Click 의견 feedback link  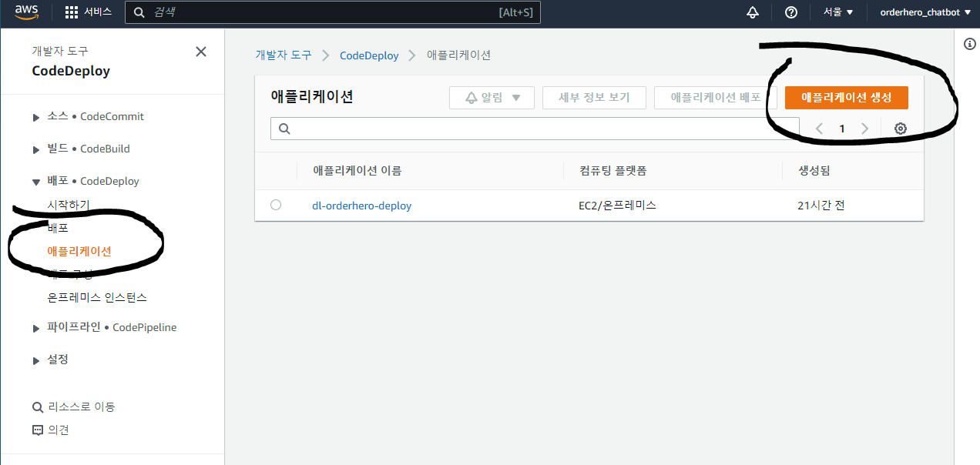click(x=50, y=430)
